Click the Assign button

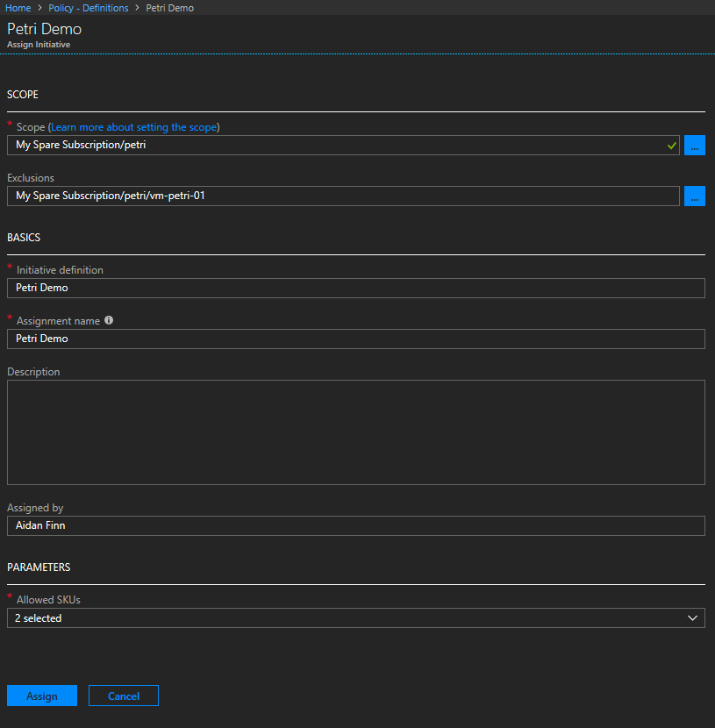tap(42, 696)
